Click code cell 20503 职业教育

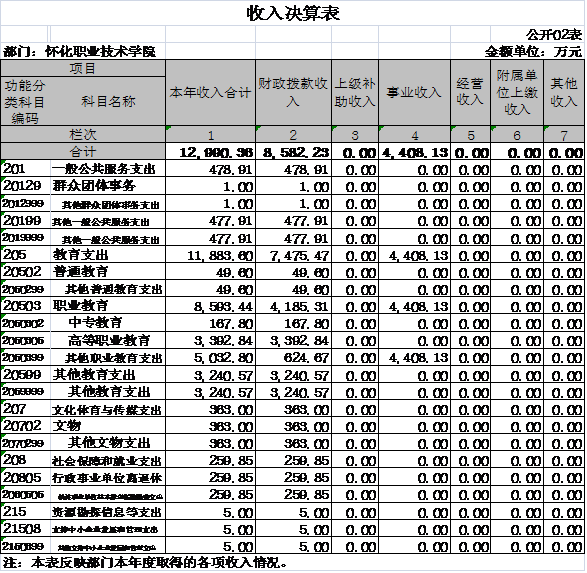(x=25, y=306)
